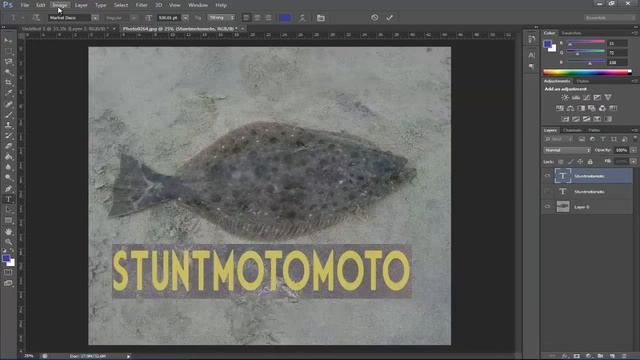
Task: Toggle Quick Mask mode icon in toolbox
Action: (x=8, y=272)
